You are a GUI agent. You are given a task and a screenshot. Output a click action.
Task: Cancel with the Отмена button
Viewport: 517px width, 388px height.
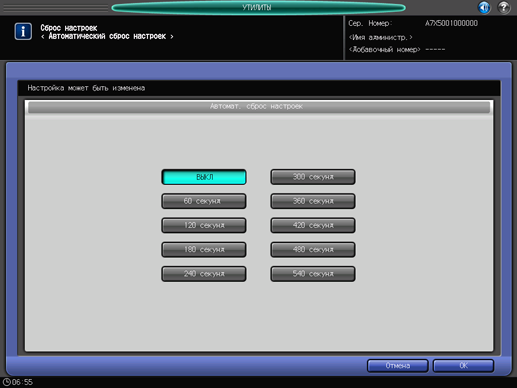coord(398,366)
